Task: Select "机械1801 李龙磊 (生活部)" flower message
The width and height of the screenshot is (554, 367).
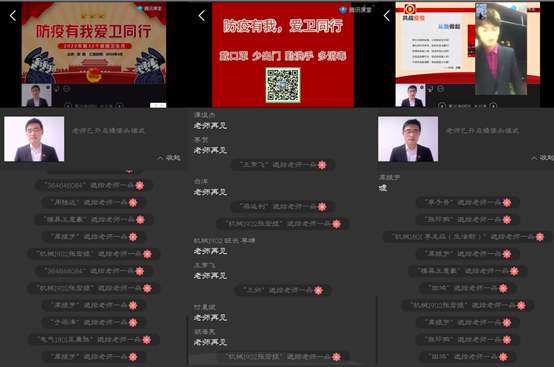Action: click(x=467, y=237)
